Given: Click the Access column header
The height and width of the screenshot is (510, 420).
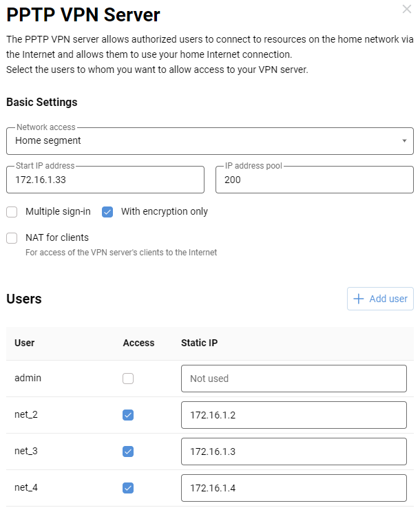Looking at the screenshot, I should click(x=138, y=343).
